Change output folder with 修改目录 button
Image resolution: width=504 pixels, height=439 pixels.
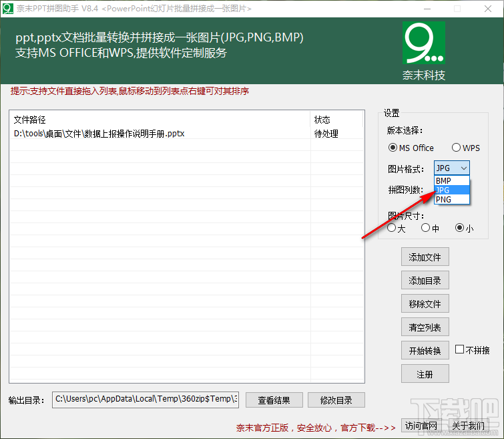[336, 400]
